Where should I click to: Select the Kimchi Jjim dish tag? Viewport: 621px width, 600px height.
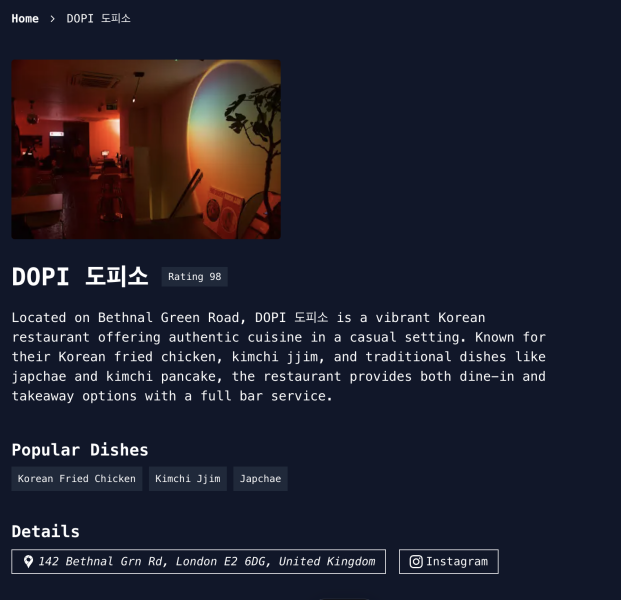coord(188,478)
